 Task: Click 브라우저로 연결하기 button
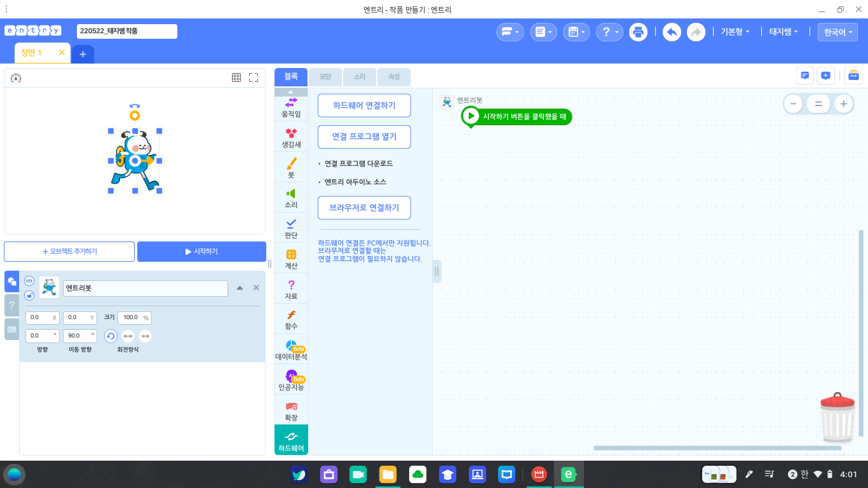[364, 208]
